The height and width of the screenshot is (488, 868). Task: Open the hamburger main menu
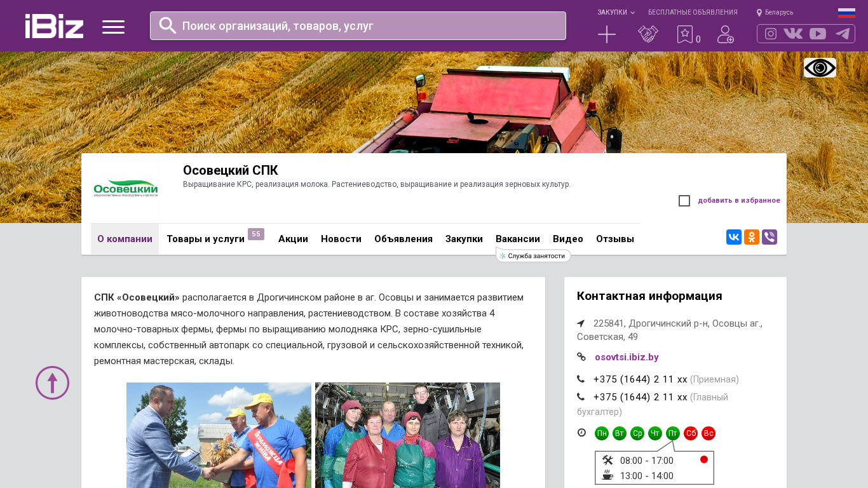point(113,27)
